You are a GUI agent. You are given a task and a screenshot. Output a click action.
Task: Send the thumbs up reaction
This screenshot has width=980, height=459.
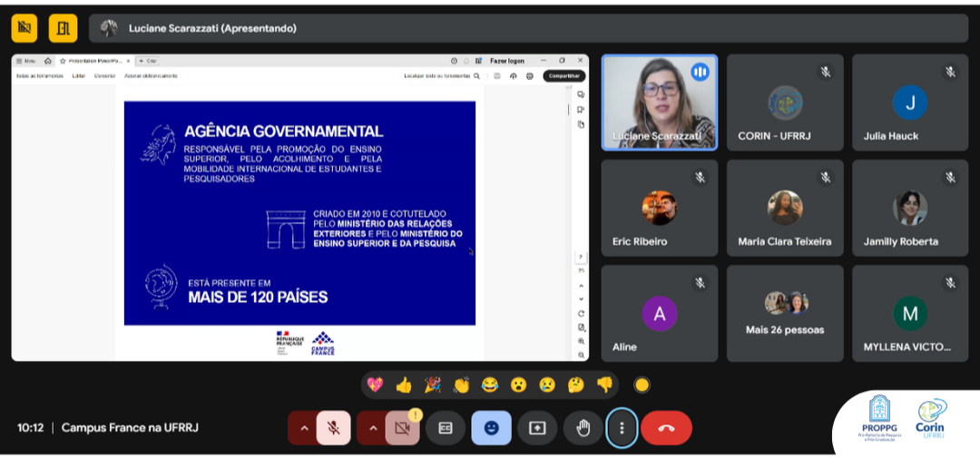(x=404, y=385)
